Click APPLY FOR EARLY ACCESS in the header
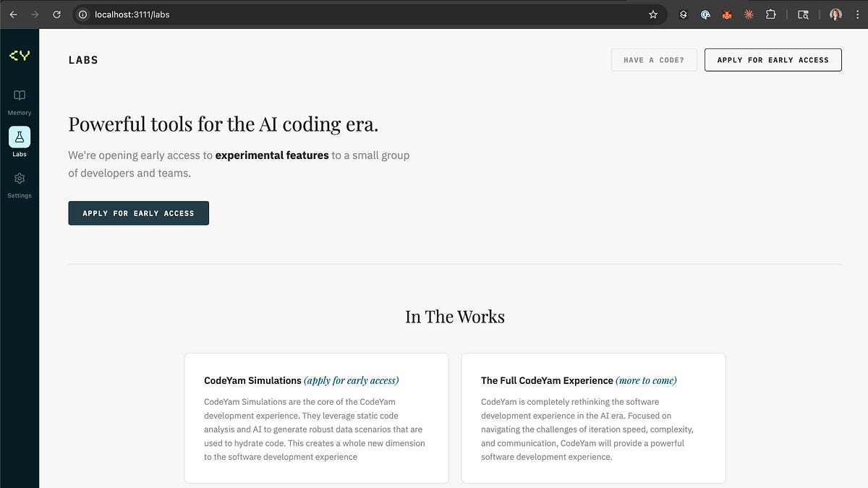 click(773, 59)
